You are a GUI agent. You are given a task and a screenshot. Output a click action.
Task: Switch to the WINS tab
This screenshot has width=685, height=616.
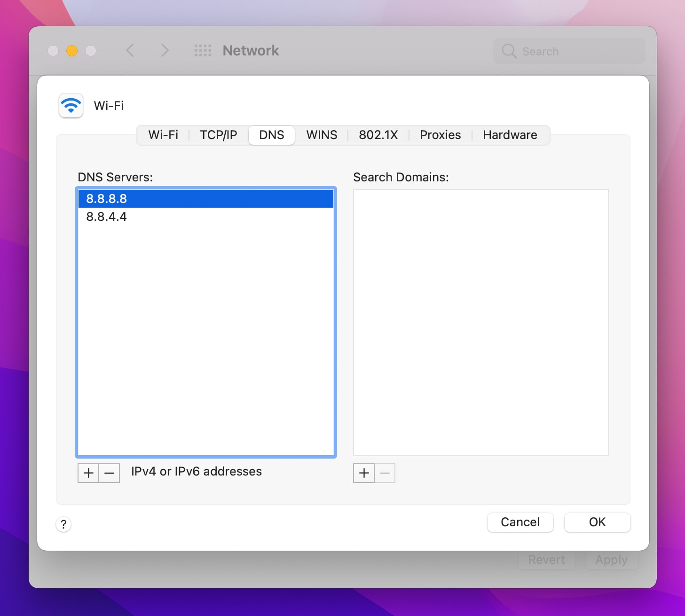(x=322, y=135)
